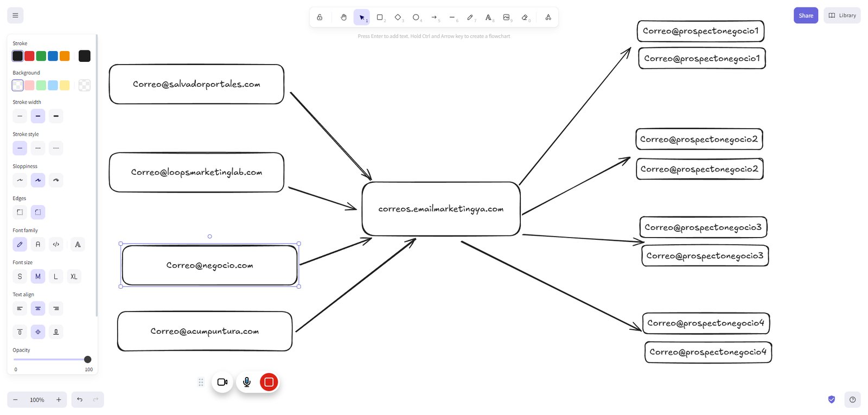Choose extra bold stroke width

56,116
